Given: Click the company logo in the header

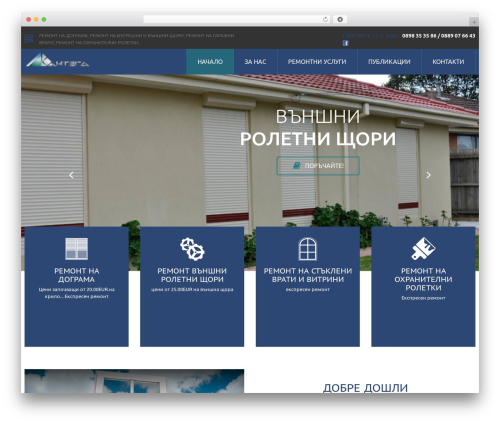Looking at the screenshot, I should point(57,60).
